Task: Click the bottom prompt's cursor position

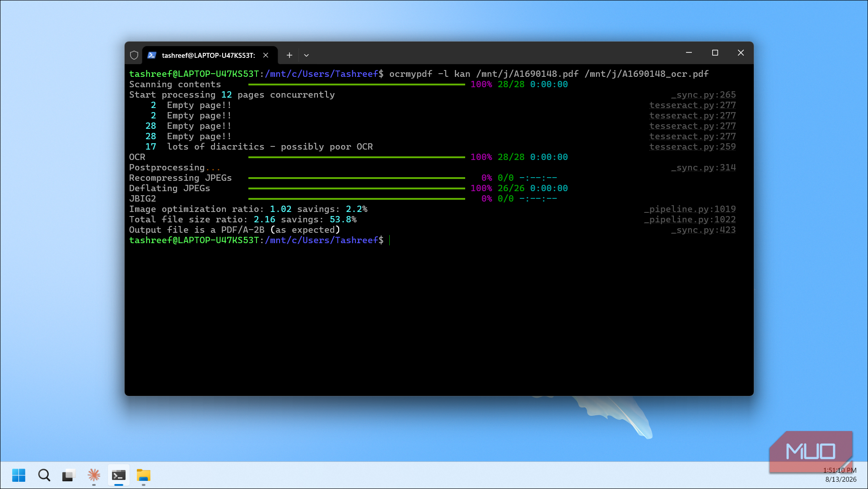Action: (390, 240)
